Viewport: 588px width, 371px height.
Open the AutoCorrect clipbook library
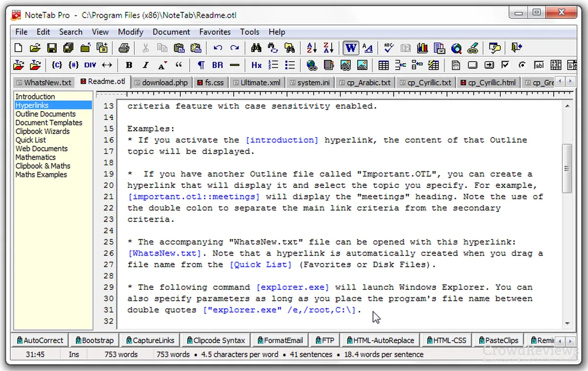(x=40, y=340)
